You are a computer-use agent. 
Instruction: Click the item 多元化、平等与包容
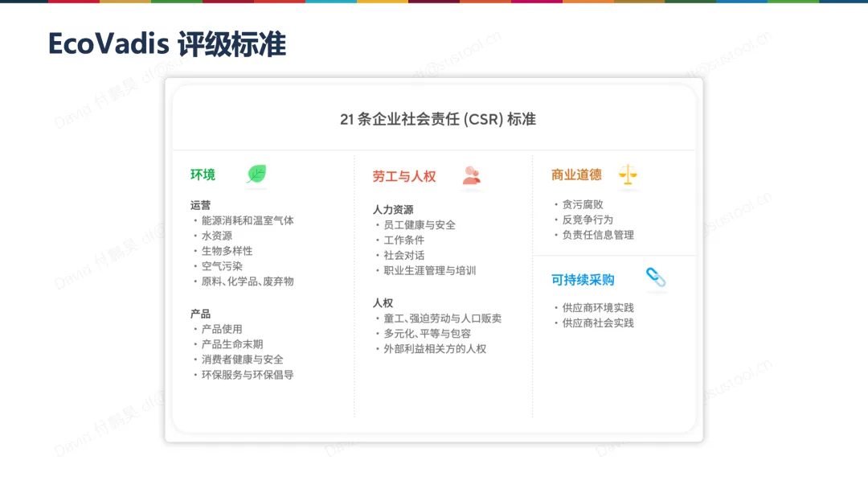pyautogui.click(x=428, y=334)
